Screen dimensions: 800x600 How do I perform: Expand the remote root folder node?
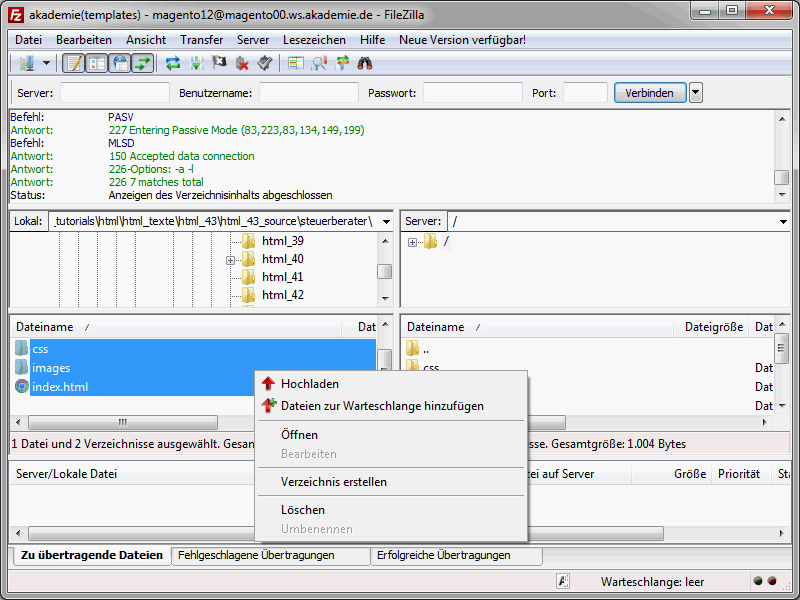click(412, 242)
